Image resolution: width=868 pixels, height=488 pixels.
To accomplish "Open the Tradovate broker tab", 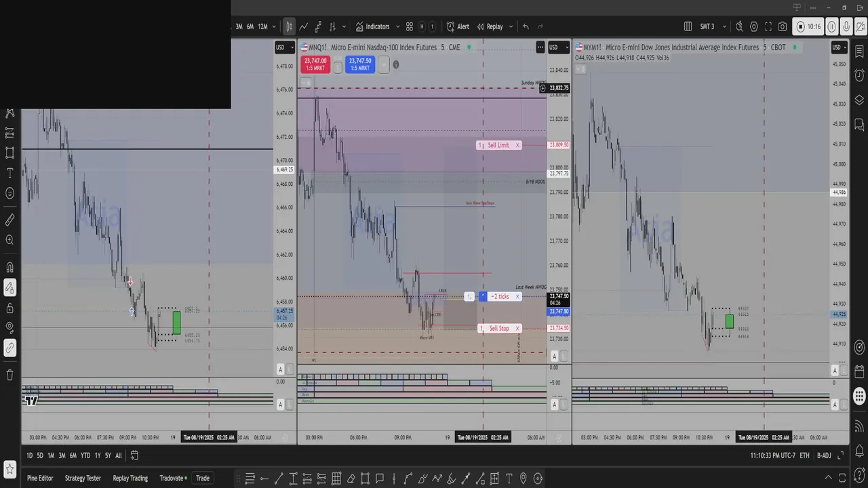I will pyautogui.click(x=174, y=478).
